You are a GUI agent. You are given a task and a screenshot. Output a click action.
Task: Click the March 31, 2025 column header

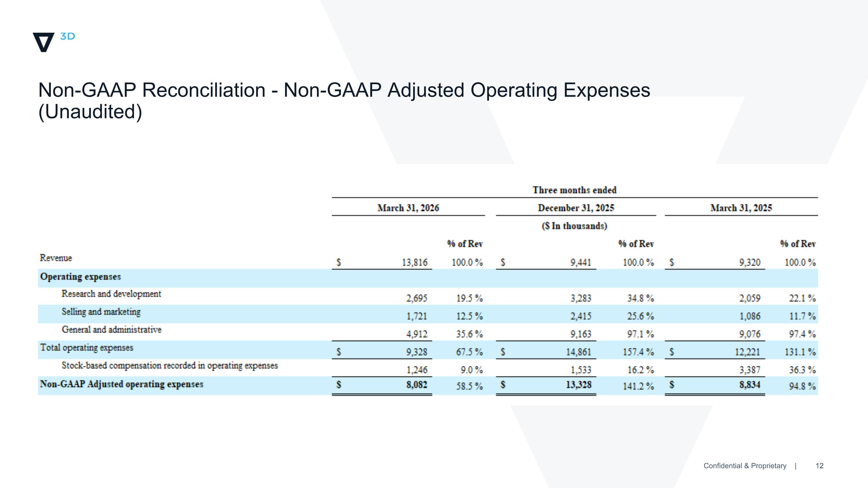[741, 208]
